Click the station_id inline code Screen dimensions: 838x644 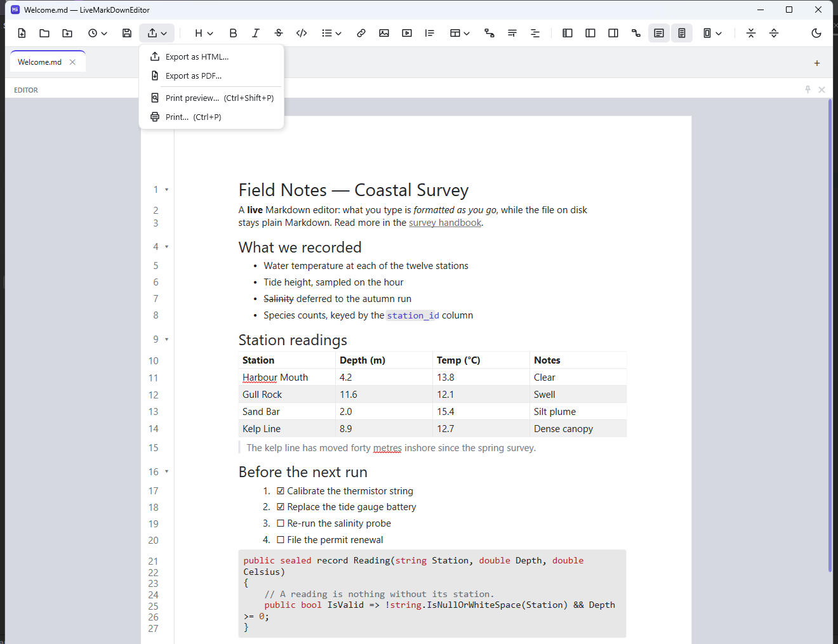click(413, 315)
